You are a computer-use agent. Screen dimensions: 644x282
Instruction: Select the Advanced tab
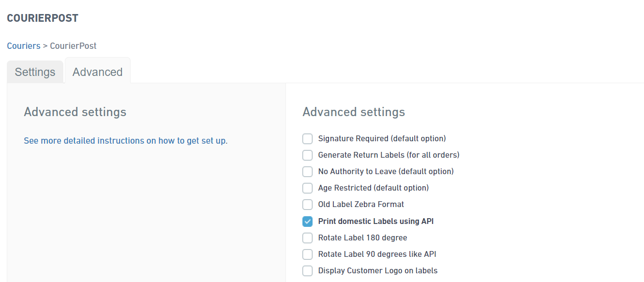click(x=98, y=72)
